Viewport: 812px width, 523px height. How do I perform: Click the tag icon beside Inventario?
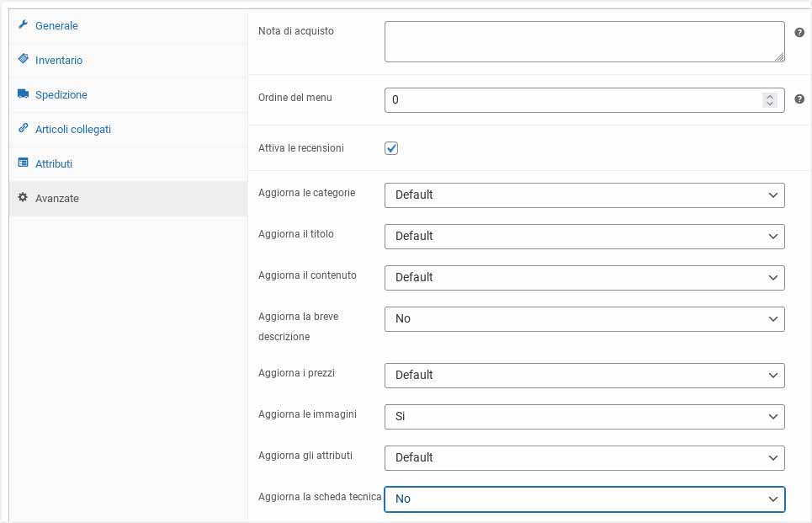pyautogui.click(x=23, y=60)
